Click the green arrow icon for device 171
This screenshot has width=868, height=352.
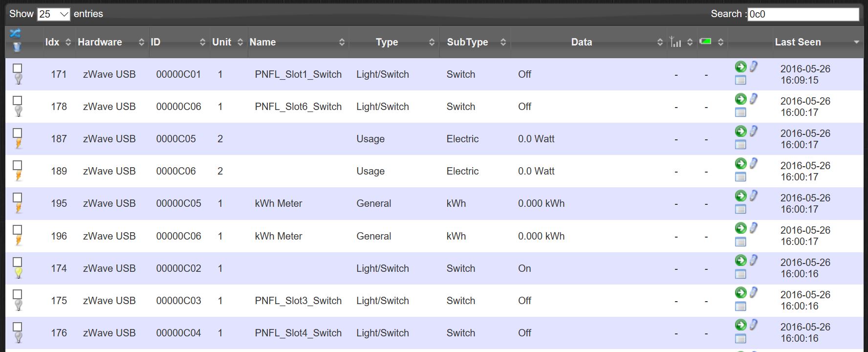(x=740, y=67)
